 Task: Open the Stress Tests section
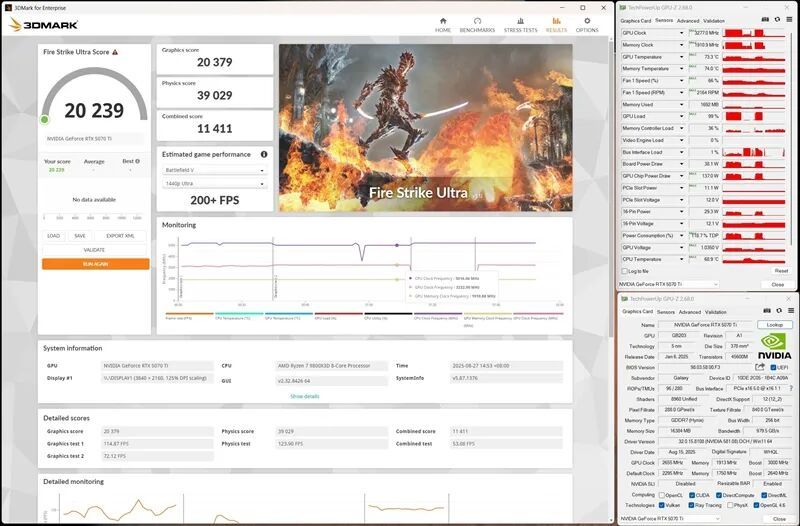(520, 24)
